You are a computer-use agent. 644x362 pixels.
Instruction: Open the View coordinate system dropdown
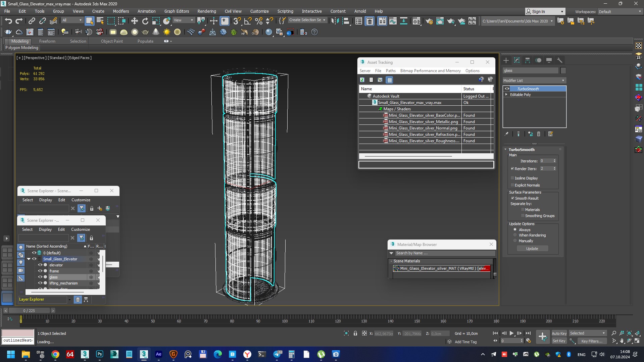[x=183, y=20]
